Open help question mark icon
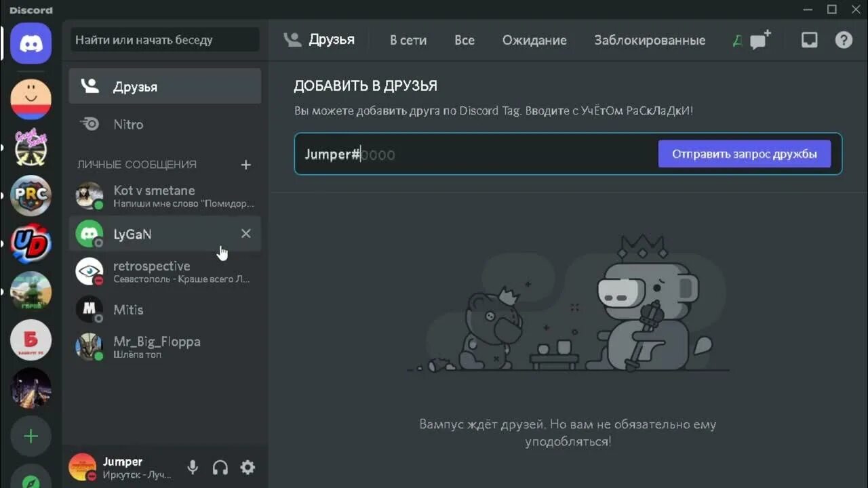This screenshot has width=868, height=488. (x=844, y=40)
